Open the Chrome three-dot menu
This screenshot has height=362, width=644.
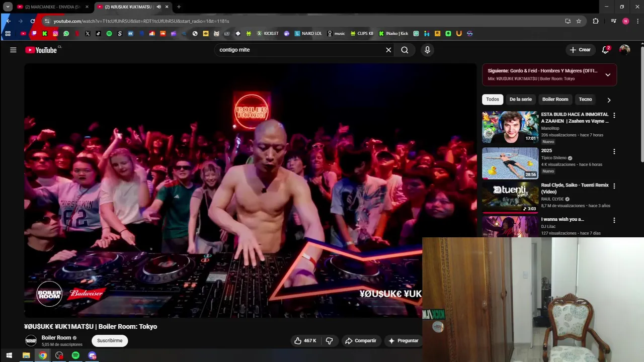636,21
